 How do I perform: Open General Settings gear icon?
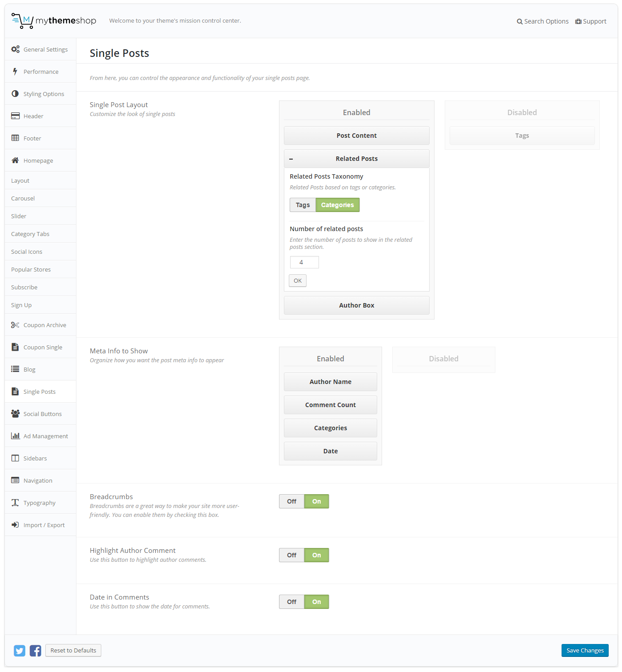coord(15,49)
